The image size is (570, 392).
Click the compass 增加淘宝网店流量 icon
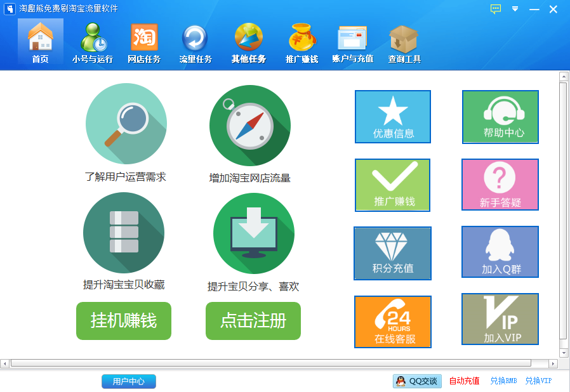click(x=250, y=126)
